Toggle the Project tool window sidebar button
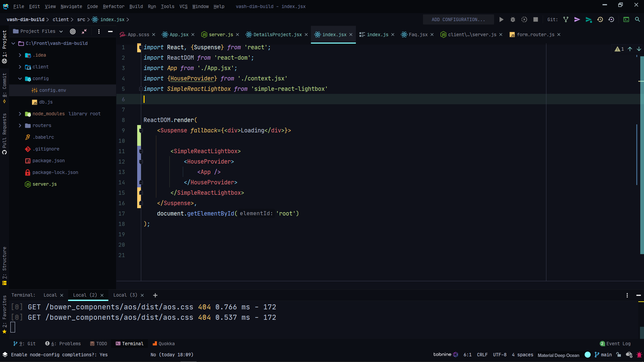Screen dimensions: 644x362 click(x=4, y=45)
